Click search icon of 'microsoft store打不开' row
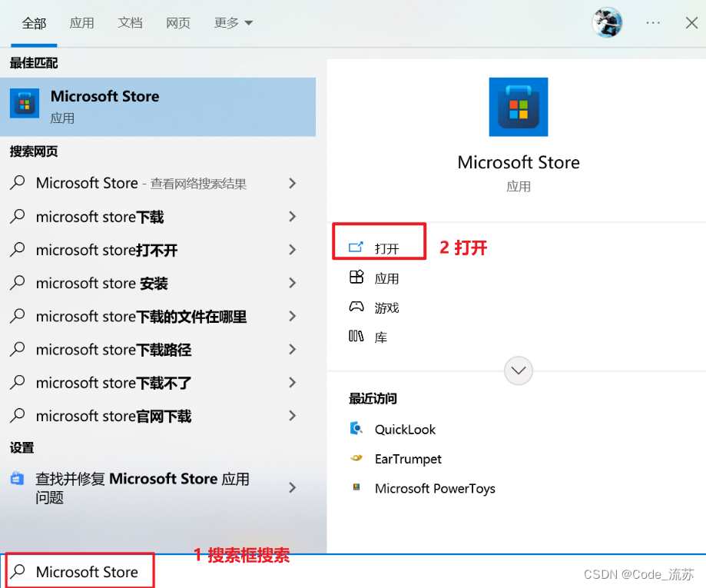The height and width of the screenshot is (588, 706). (x=18, y=249)
